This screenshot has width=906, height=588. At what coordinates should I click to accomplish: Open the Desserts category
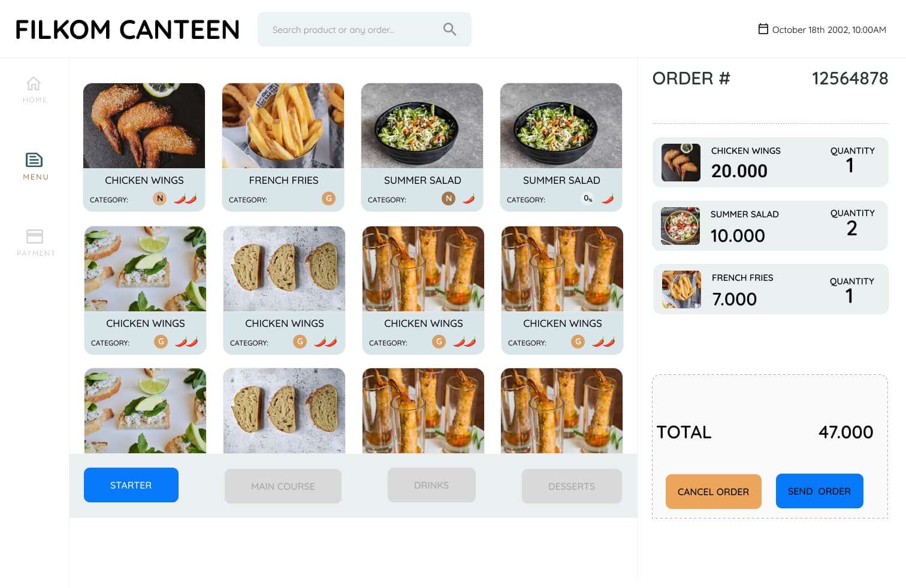572,486
